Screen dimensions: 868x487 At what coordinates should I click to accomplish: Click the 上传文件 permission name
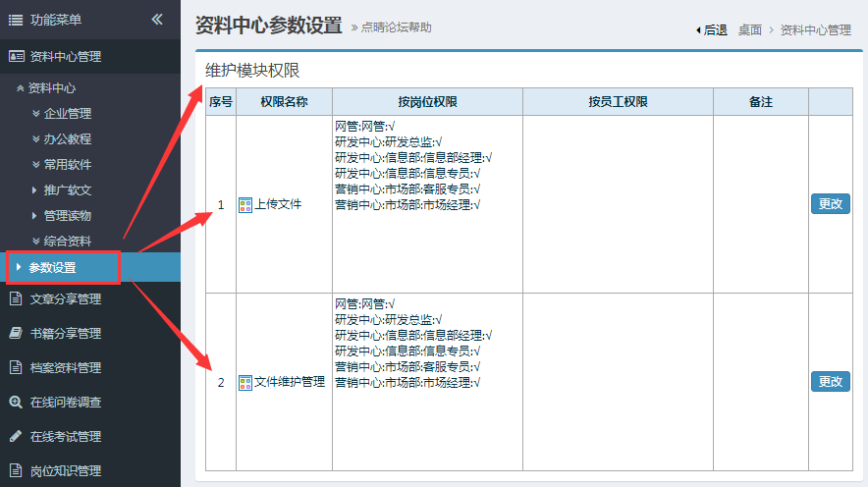(278, 204)
